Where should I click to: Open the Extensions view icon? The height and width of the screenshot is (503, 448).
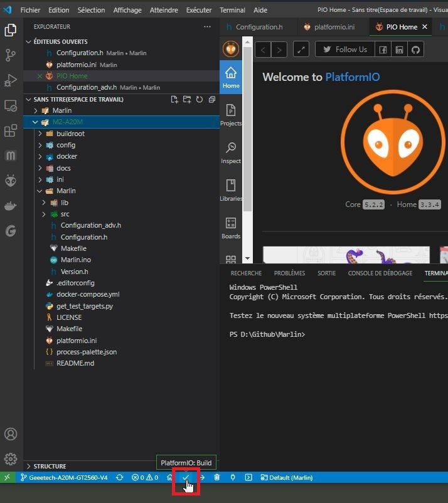[10, 130]
